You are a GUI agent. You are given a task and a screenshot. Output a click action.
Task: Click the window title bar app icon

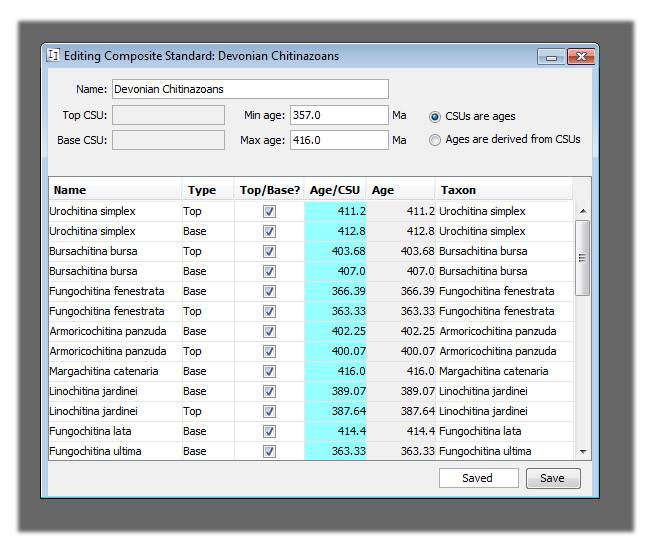[x=53, y=55]
